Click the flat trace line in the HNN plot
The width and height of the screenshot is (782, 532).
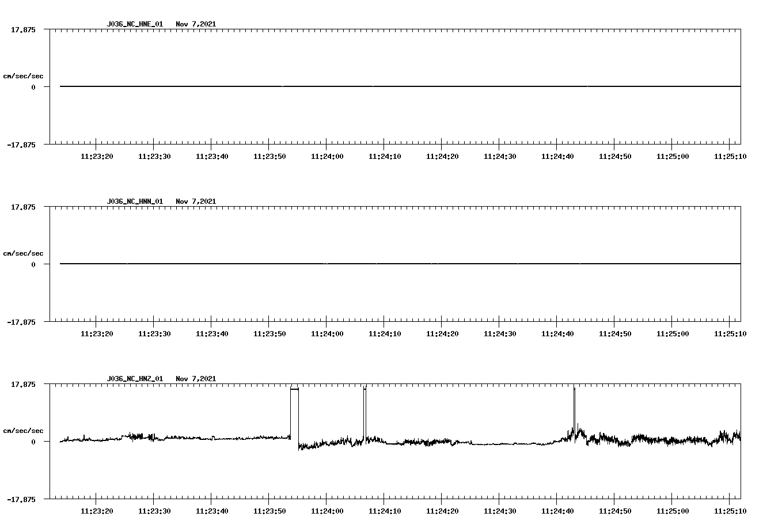tap(400, 264)
